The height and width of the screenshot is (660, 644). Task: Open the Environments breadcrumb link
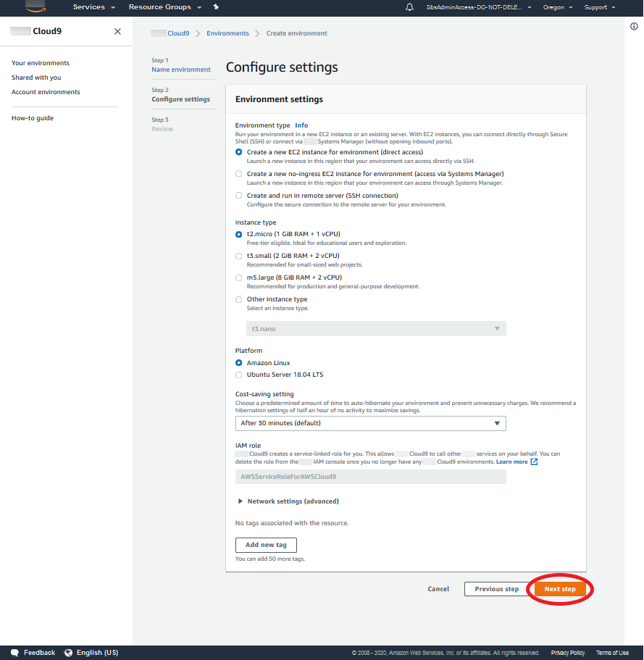click(227, 33)
